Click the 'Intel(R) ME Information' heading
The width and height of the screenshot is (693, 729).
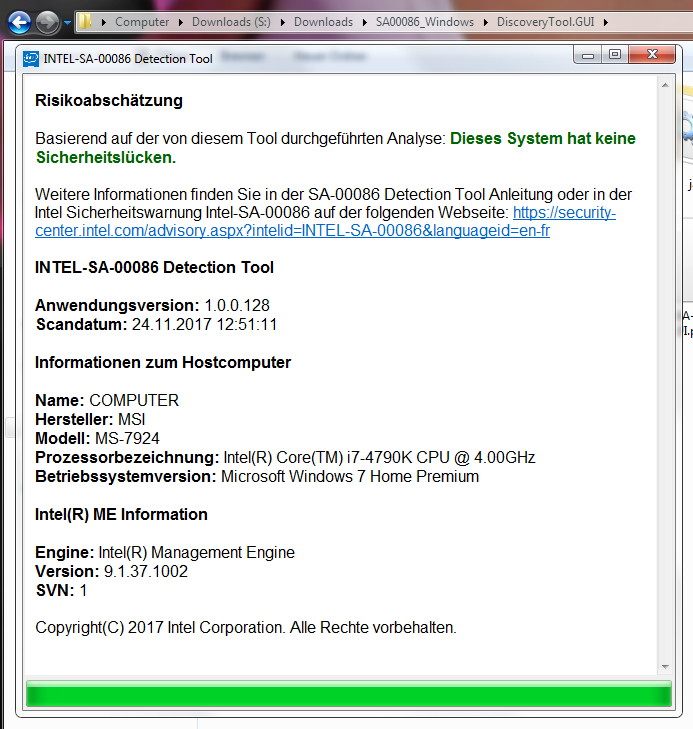tap(121, 514)
